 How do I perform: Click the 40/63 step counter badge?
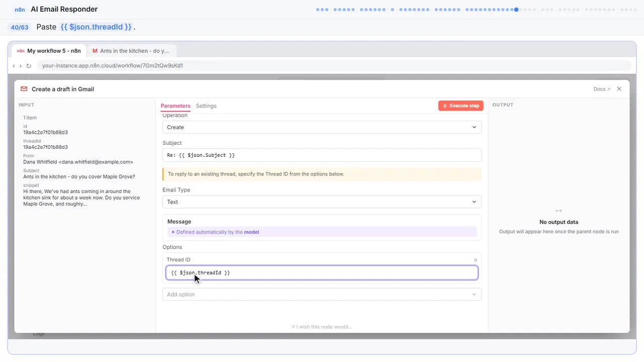tap(20, 27)
